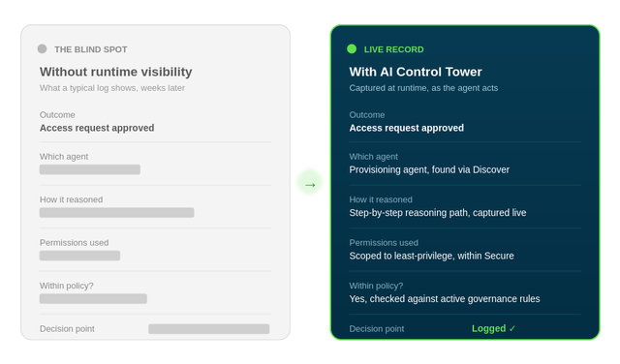Viewport: 620px width, 364px height.
Task: Click 'What a typical log shows, weeks later'
Action: click(112, 88)
